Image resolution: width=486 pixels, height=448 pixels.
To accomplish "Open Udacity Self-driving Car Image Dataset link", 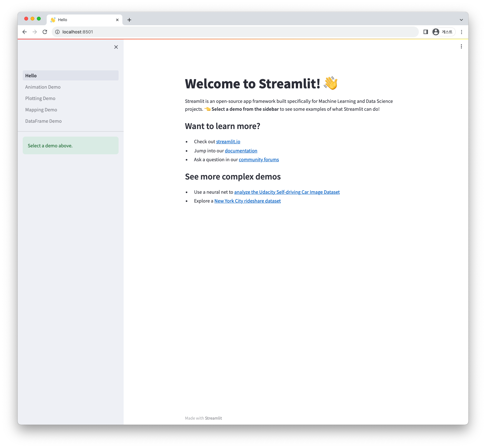I will coord(287,192).
